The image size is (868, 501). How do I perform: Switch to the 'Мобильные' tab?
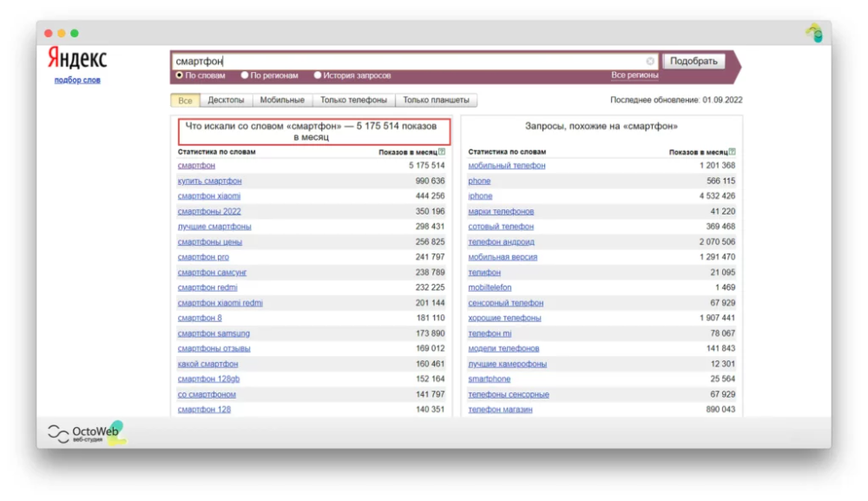coord(282,101)
